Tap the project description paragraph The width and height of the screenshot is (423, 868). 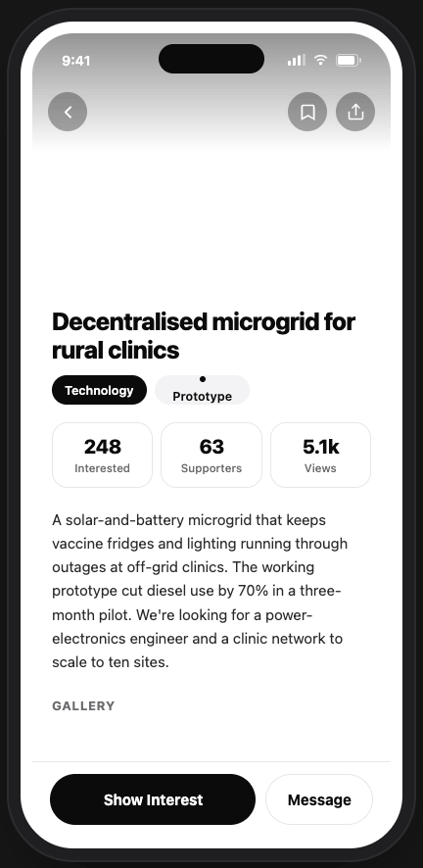tap(198, 591)
